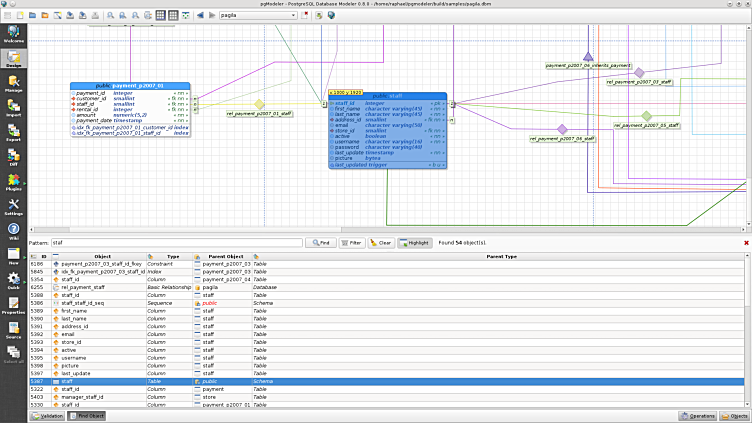Open Settings from the sidebar
Screen dimensions: 752x423
click(x=14, y=207)
